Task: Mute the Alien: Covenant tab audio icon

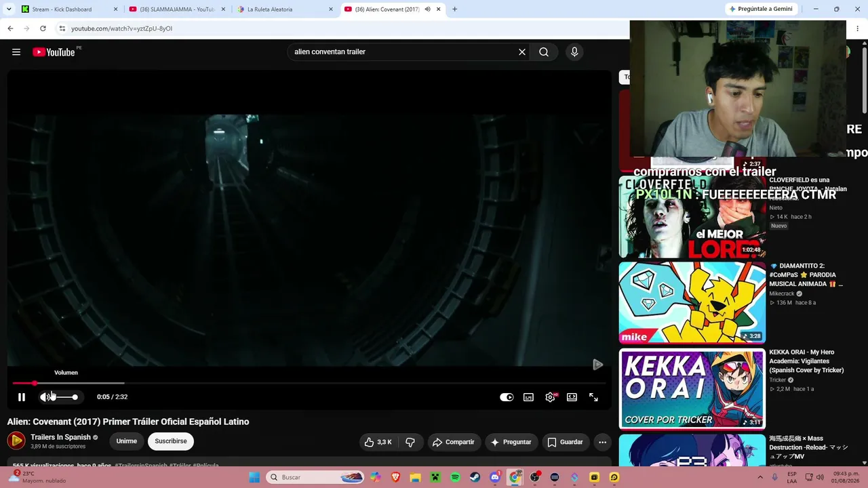Action: pos(427,9)
